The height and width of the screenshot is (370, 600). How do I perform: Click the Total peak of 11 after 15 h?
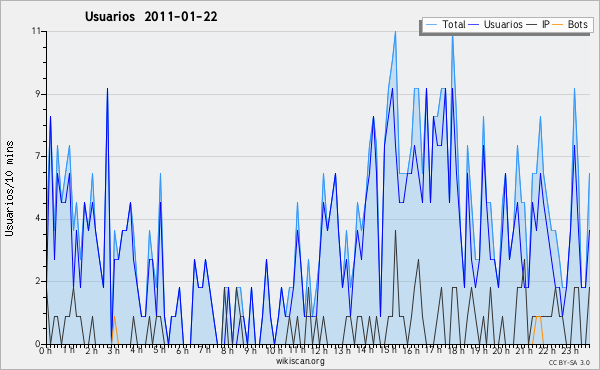coord(395,32)
